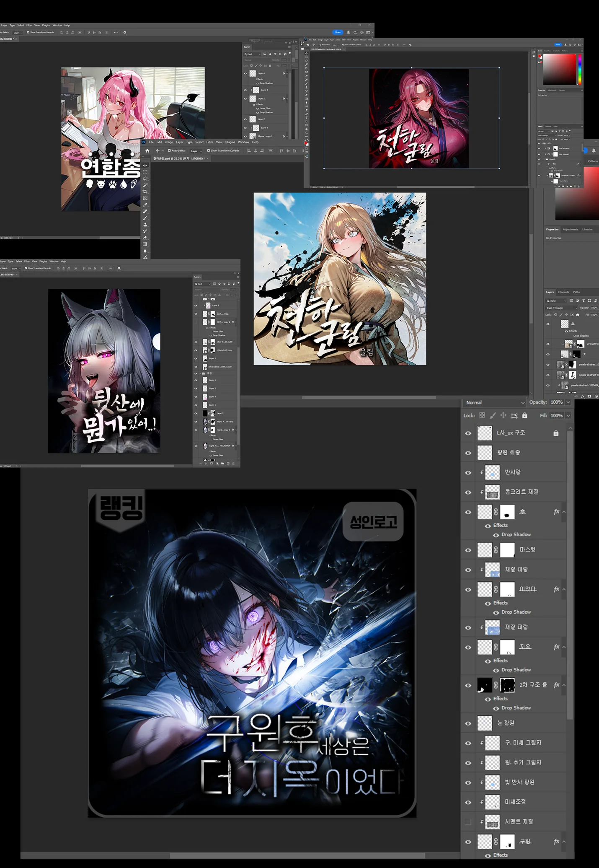Open the options gear in the wolf-girl artwork window
Viewport: 599px width, 868px height.
pyautogui.click(x=119, y=268)
